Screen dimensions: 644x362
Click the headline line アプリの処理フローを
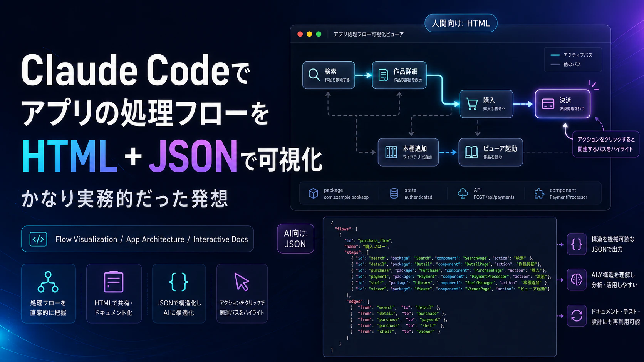click(145, 113)
